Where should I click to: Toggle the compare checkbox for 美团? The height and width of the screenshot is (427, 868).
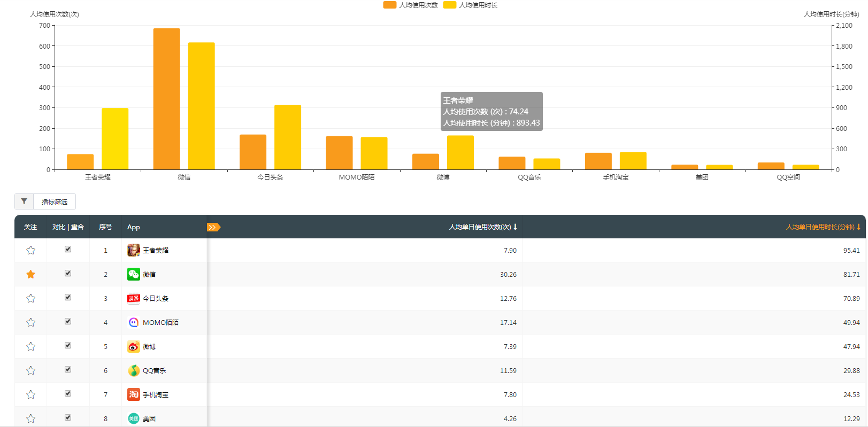pos(68,417)
